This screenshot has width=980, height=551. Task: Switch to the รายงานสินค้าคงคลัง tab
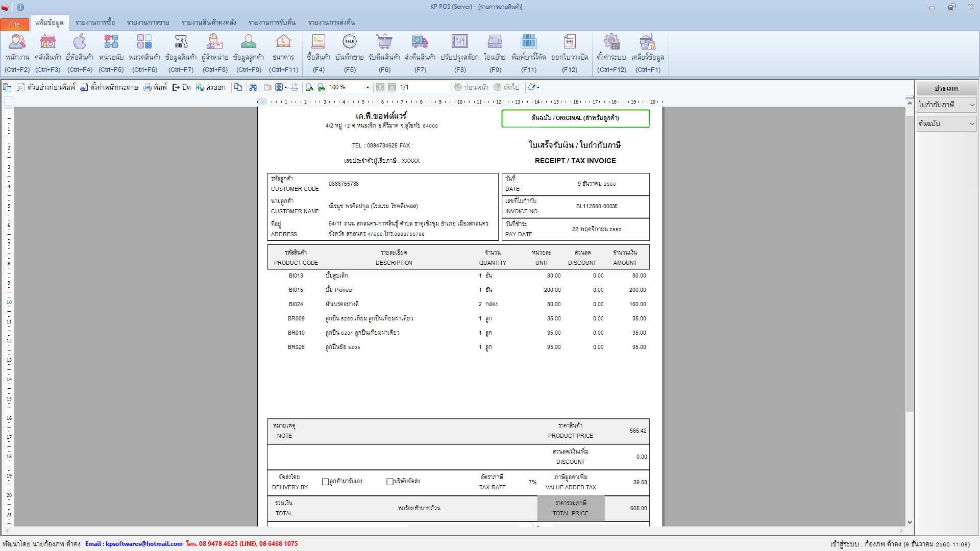click(x=209, y=22)
